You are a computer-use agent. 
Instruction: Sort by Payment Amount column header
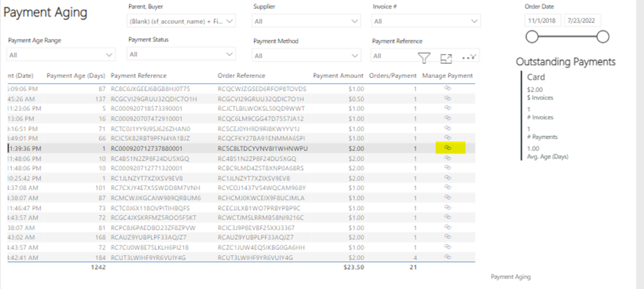[x=338, y=75]
